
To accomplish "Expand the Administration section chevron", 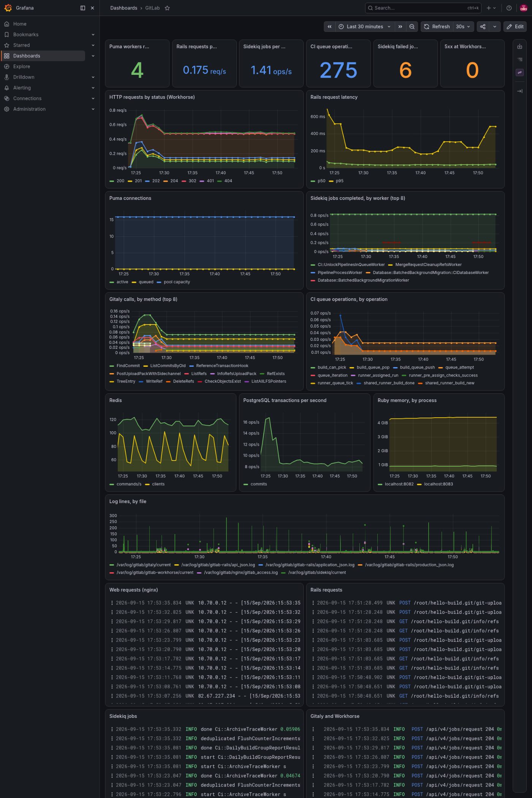I will click(x=93, y=109).
